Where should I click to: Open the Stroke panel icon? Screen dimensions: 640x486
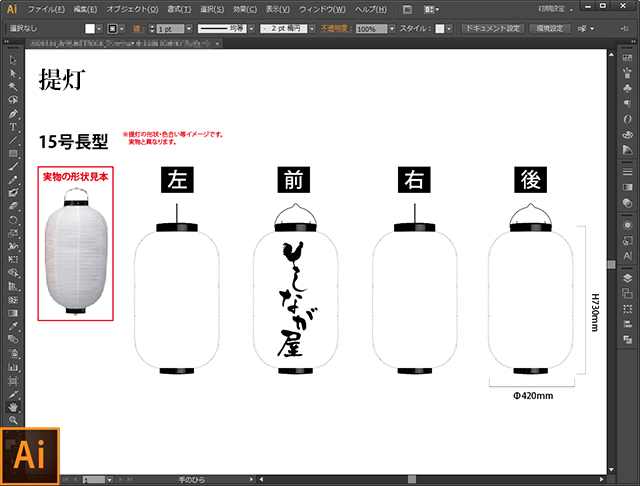(x=627, y=172)
